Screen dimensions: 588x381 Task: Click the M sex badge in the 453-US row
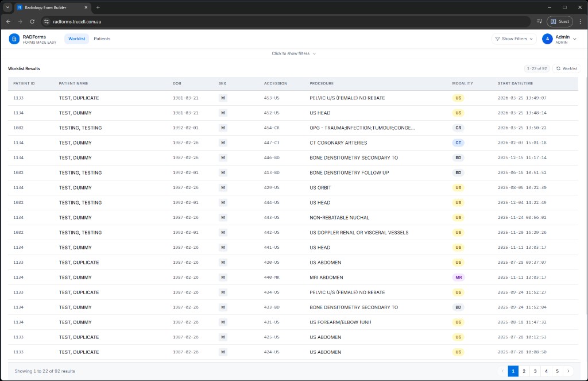pyautogui.click(x=223, y=98)
